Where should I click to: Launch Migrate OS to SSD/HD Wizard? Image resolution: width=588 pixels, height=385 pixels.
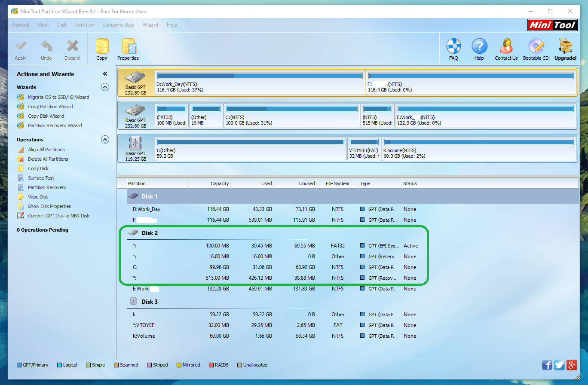[58, 97]
